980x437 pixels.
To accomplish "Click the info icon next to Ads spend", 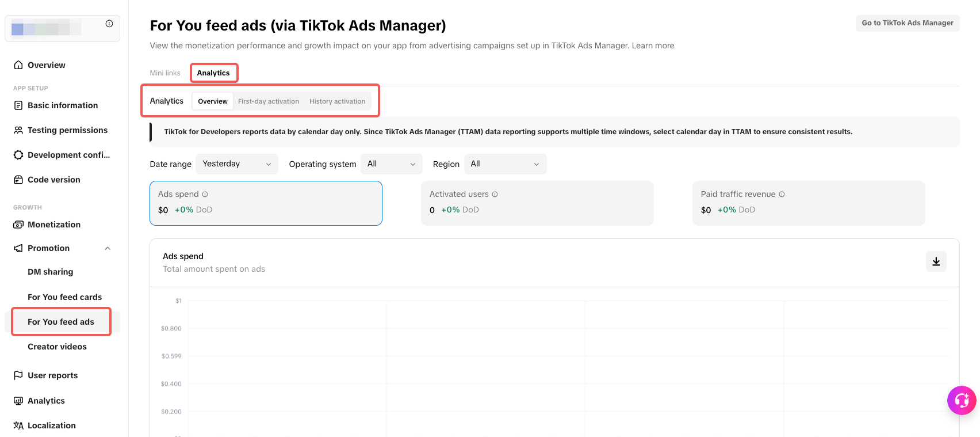I will pyautogui.click(x=205, y=195).
